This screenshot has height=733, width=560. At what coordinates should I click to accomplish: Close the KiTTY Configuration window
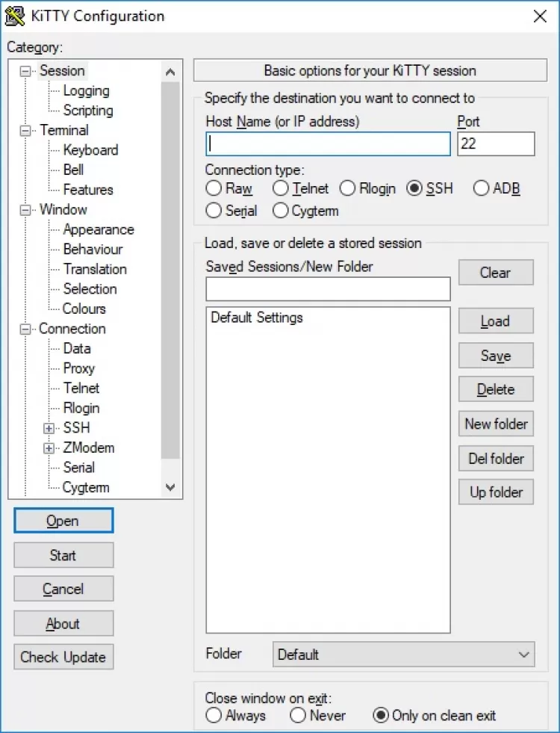coord(540,16)
